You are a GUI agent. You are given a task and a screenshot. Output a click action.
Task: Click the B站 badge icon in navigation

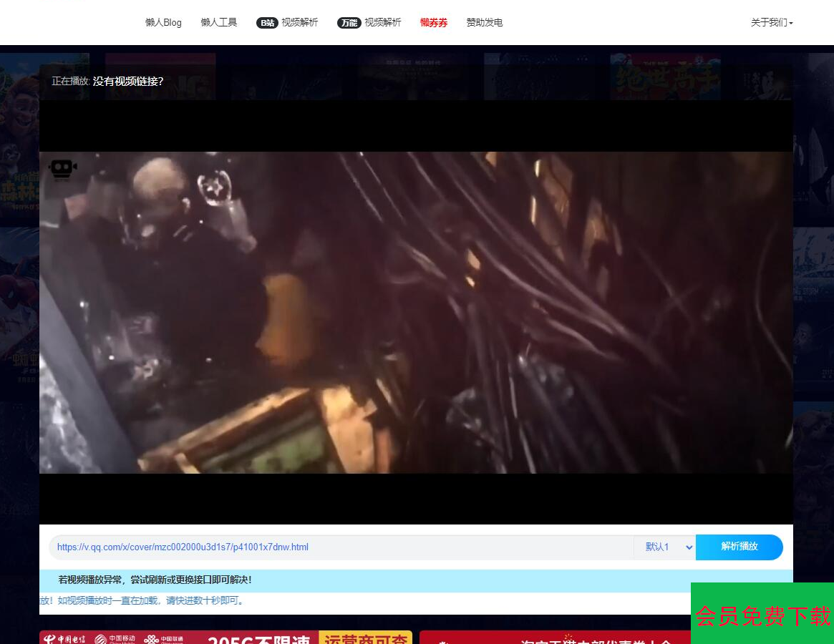click(267, 23)
